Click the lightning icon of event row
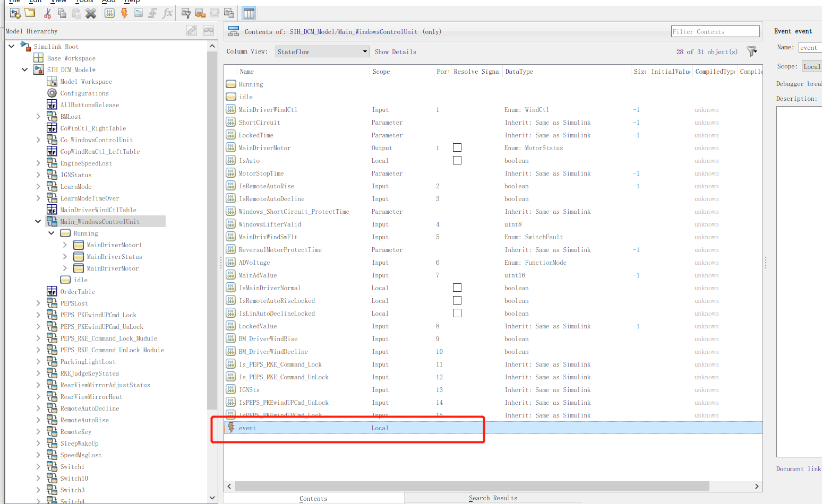This screenshot has width=822, height=504. coord(231,428)
